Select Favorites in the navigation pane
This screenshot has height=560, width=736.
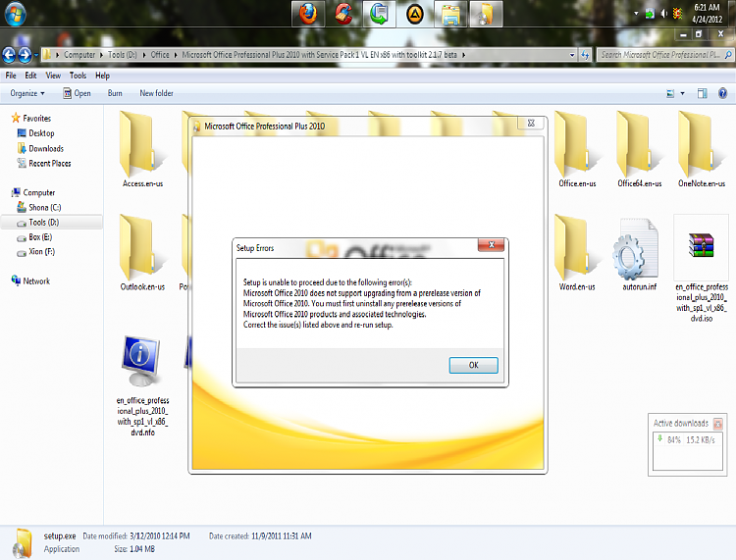click(31, 119)
